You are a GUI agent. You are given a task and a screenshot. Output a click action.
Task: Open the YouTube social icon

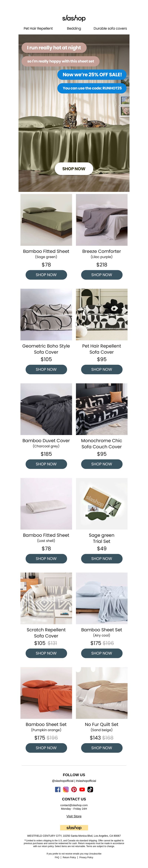[x=82, y=789]
